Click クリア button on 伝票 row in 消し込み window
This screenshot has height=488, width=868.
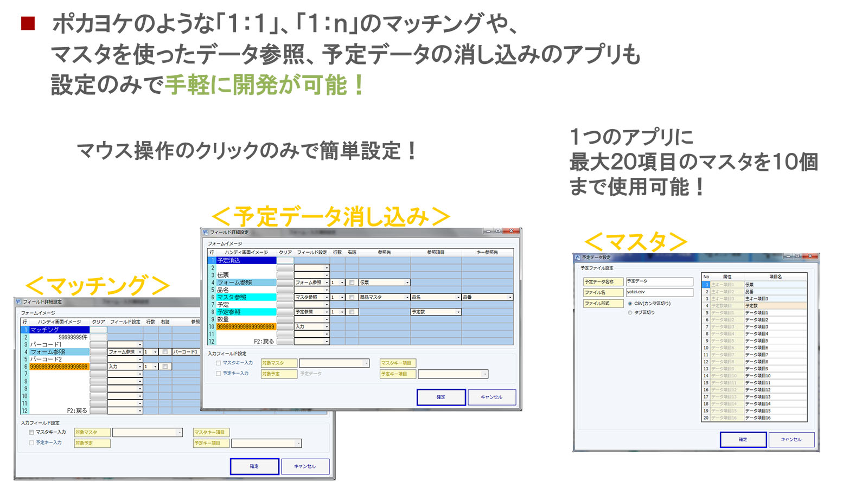285,275
